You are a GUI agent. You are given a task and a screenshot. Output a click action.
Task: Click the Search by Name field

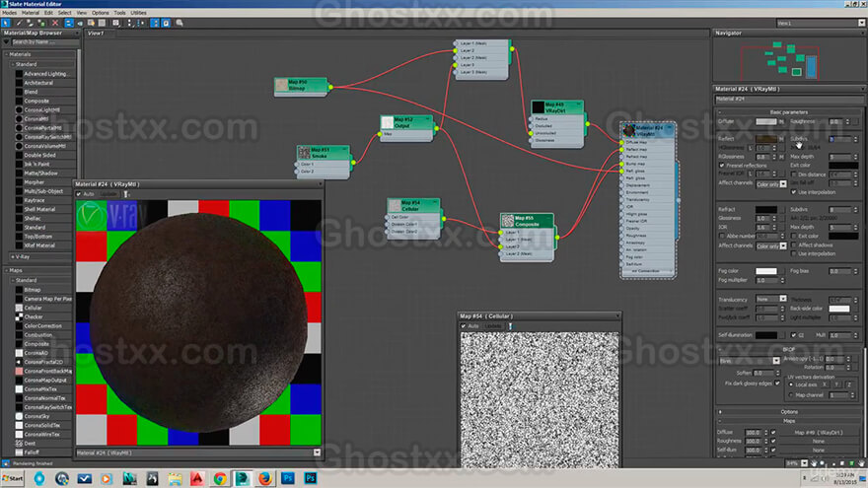[44, 42]
